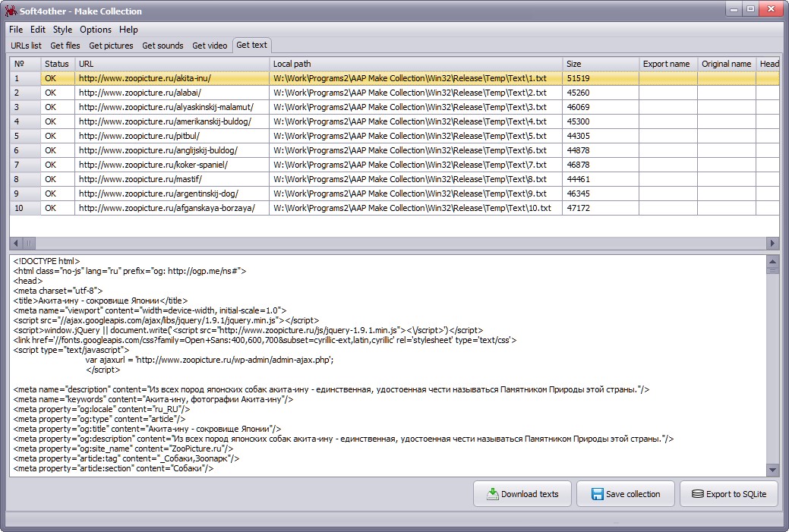Click the og:locale meta line
The height and width of the screenshot is (532, 789).
point(102,409)
